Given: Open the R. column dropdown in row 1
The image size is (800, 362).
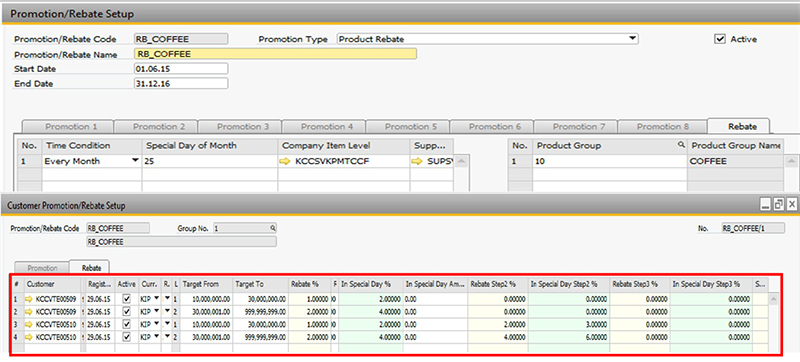Looking at the screenshot, I should (x=167, y=299).
